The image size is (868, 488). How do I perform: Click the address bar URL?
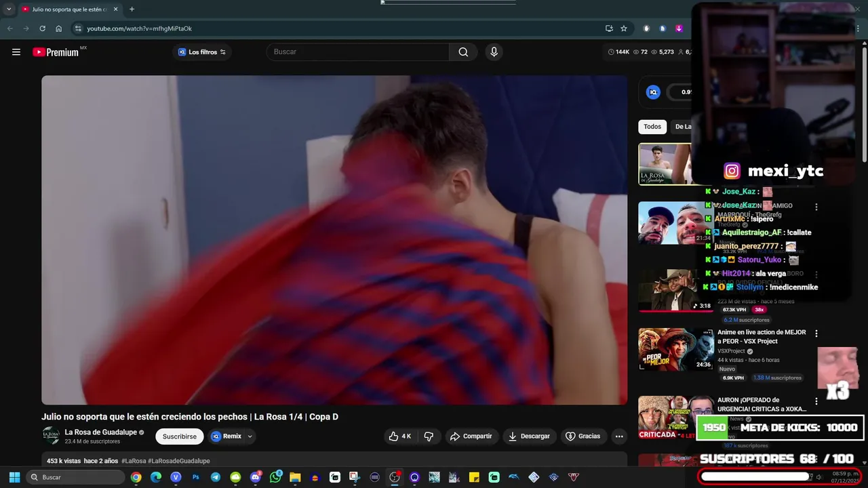pyautogui.click(x=140, y=28)
